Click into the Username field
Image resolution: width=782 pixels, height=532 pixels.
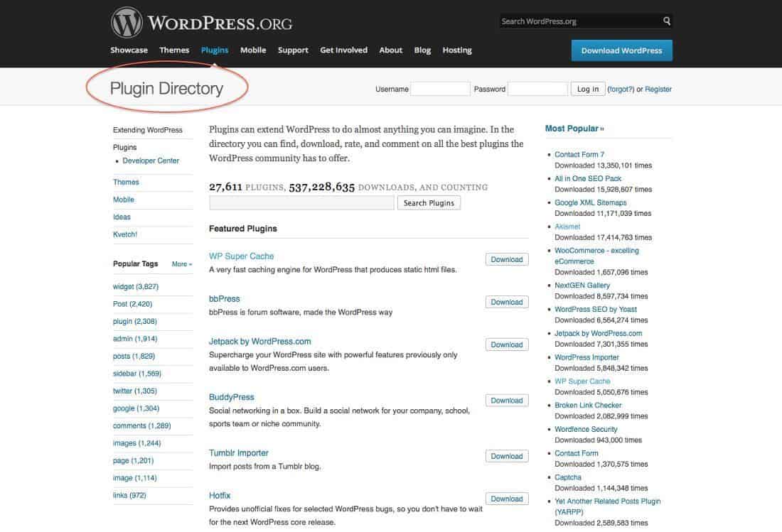point(440,89)
